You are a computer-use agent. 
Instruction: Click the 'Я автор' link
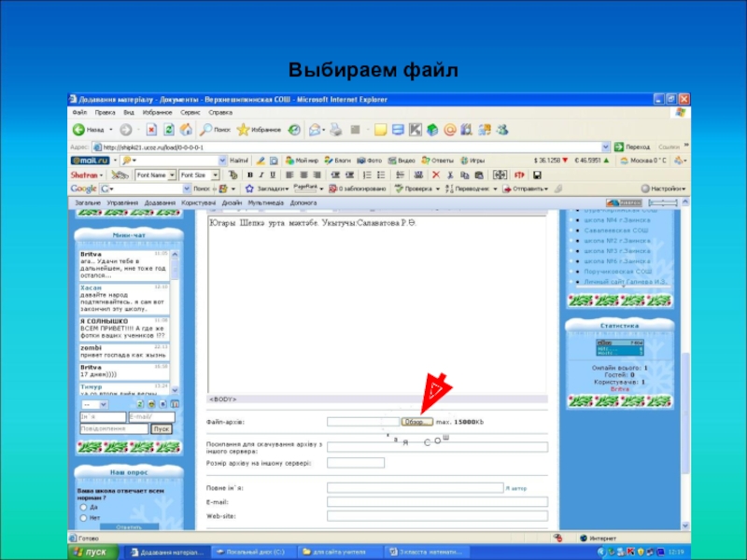516,488
